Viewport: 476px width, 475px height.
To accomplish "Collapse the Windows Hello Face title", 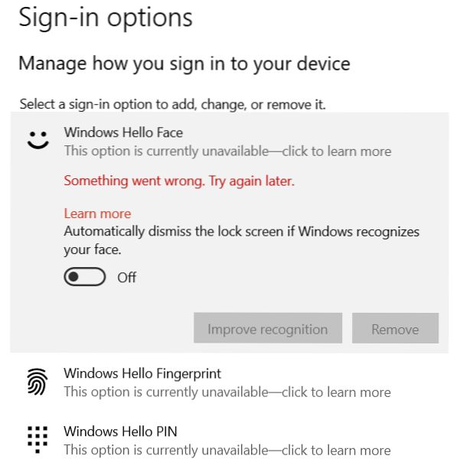I will pyautogui.click(x=123, y=132).
